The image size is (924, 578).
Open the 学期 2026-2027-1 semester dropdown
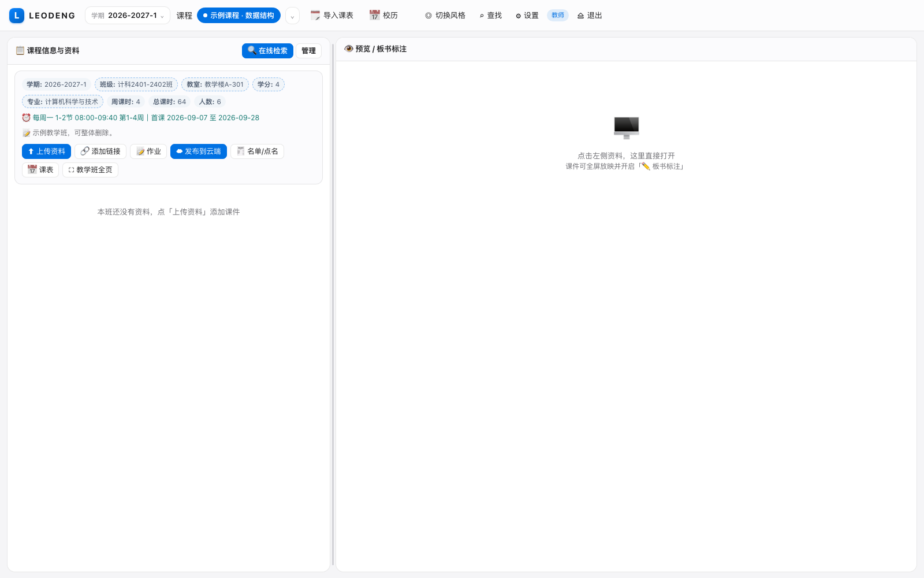(128, 16)
